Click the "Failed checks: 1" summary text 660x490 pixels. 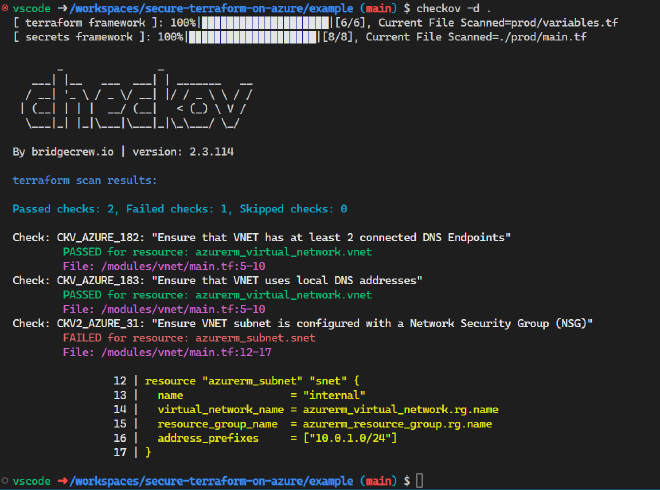pyautogui.click(x=170, y=209)
